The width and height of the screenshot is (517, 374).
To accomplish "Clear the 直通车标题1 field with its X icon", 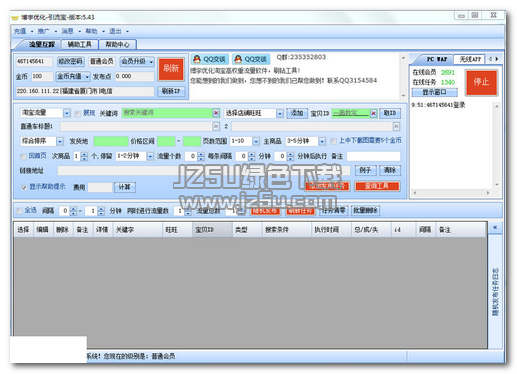I will click(x=216, y=126).
